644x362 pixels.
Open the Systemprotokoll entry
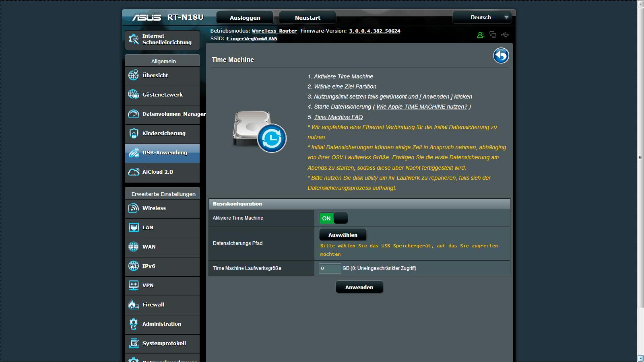(162, 343)
